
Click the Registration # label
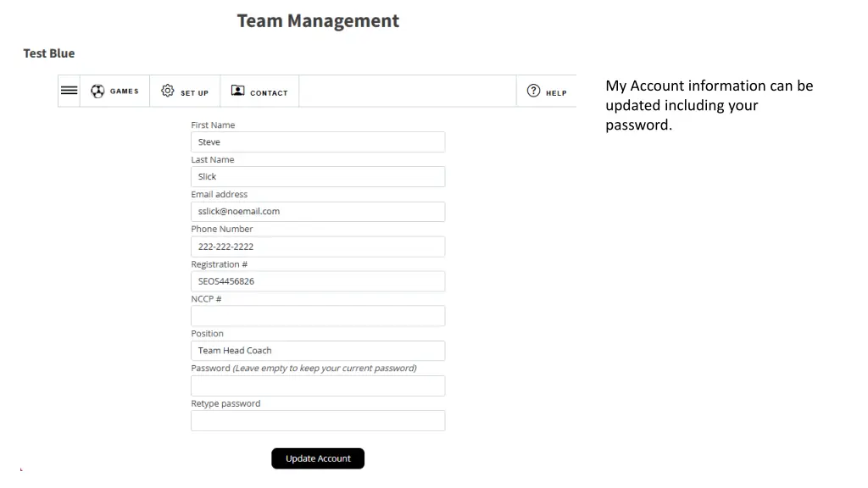click(x=220, y=264)
